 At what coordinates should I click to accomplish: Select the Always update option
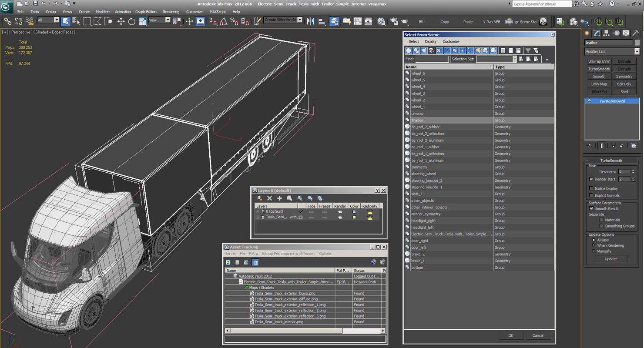click(594, 240)
